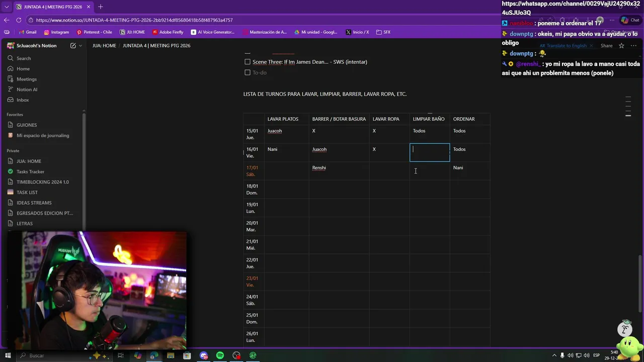Open the Pinterest - Chile bookmark
This screenshot has height=362, width=644.
tap(95, 32)
